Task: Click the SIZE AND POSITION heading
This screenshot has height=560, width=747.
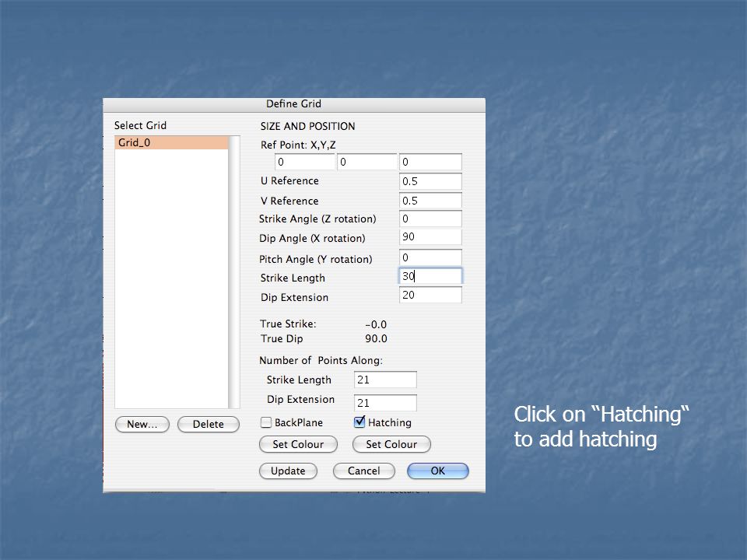Action: coord(308,126)
